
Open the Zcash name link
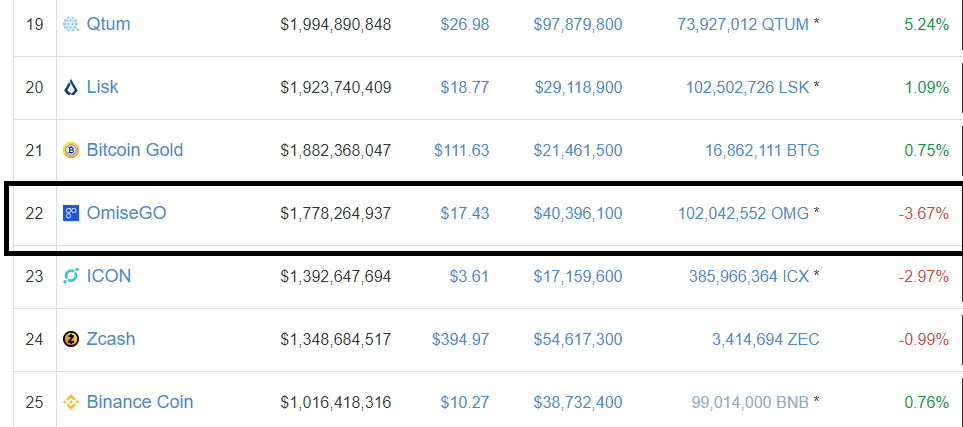[111, 339]
